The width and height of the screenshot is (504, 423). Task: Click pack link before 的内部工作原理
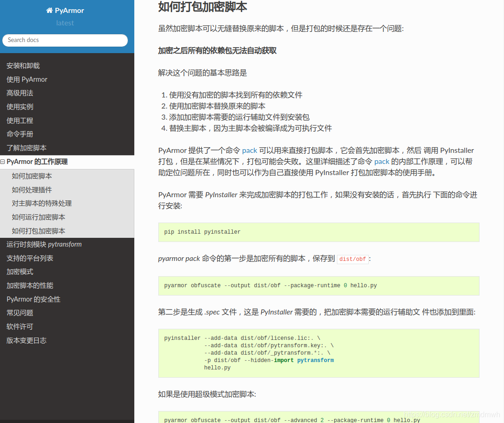(x=382, y=162)
